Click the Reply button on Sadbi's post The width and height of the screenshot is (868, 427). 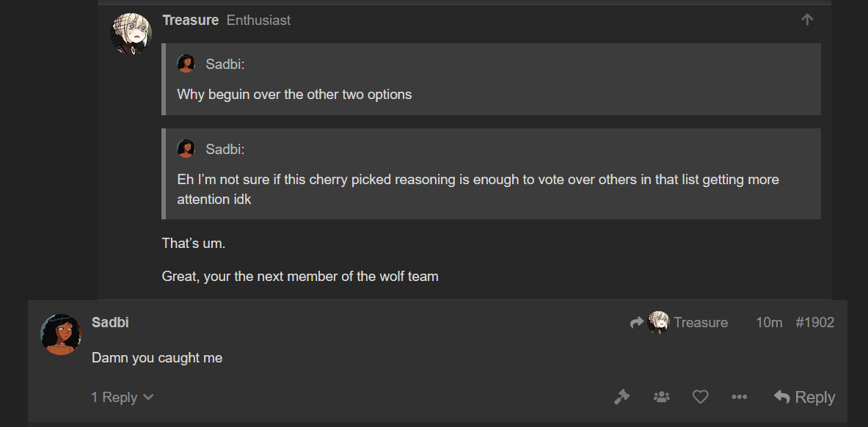tap(804, 397)
